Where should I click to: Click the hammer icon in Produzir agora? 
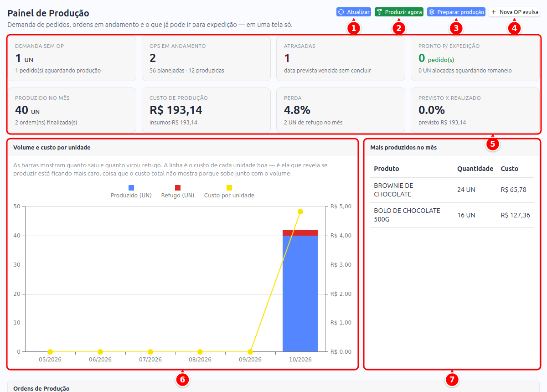tap(379, 12)
